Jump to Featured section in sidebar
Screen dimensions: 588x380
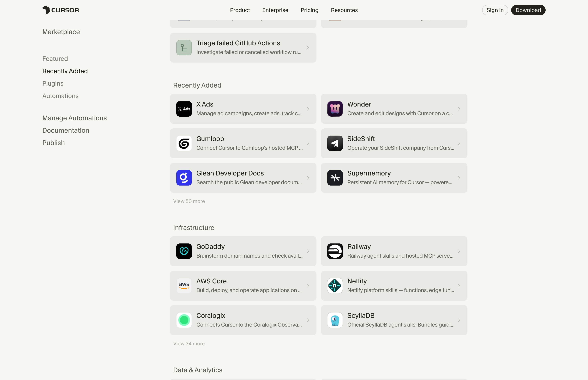55,59
